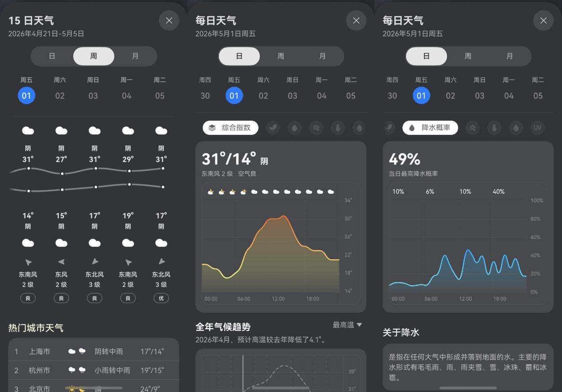This screenshot has width=562, height=392.
Task: Click the cloudy weather icon for 周六
Action: click(61, 130)
